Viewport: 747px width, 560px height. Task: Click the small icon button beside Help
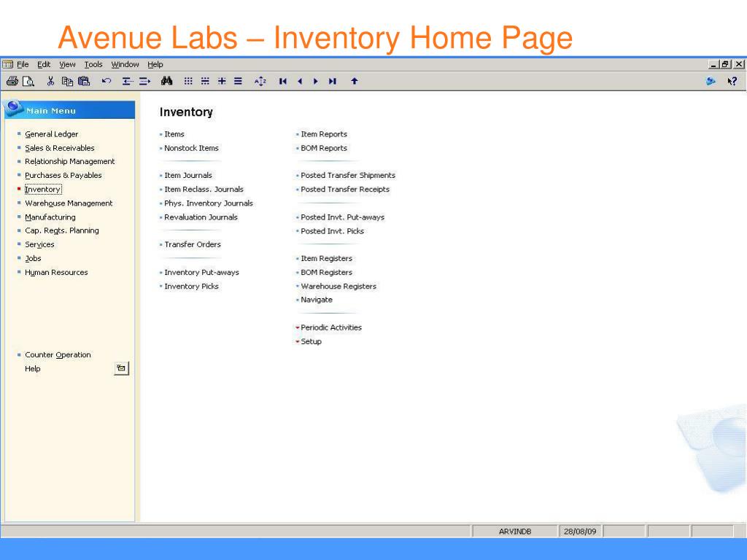[122, 368]
